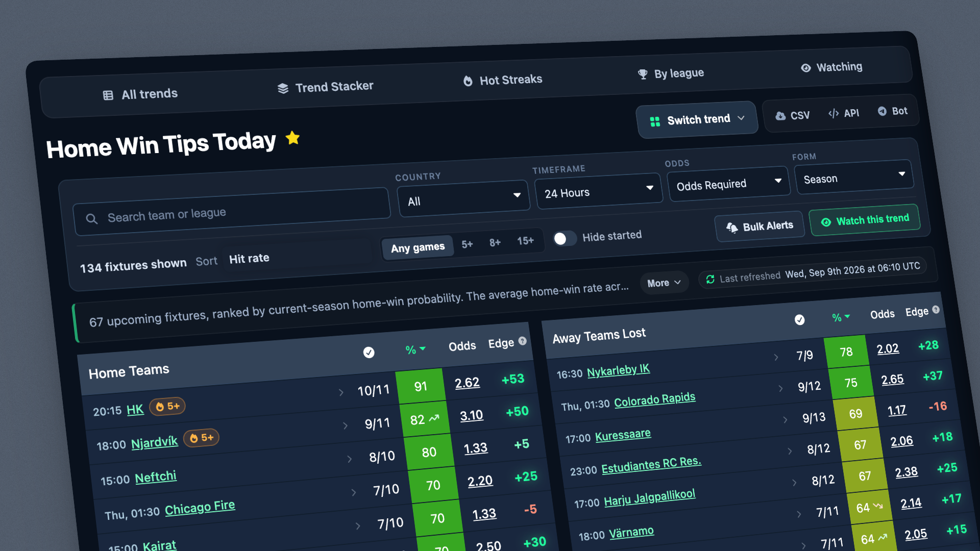Sort Home Teams by the % column

pos(415,349)
